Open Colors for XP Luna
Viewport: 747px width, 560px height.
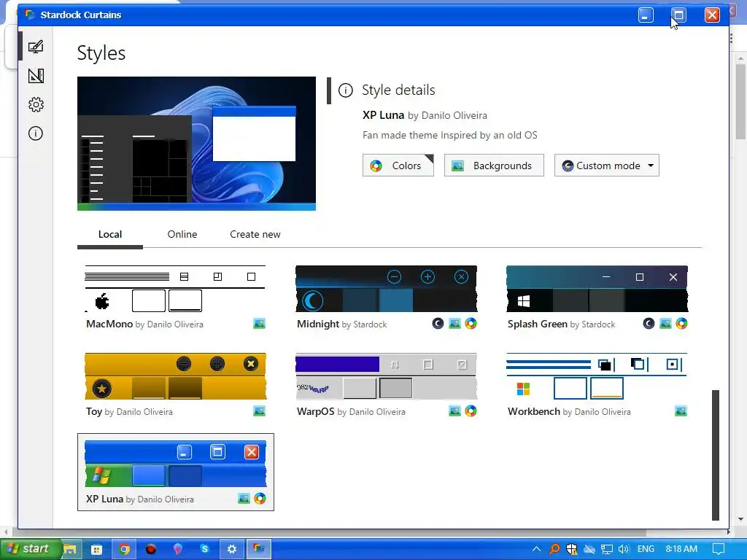pos(398,166)
